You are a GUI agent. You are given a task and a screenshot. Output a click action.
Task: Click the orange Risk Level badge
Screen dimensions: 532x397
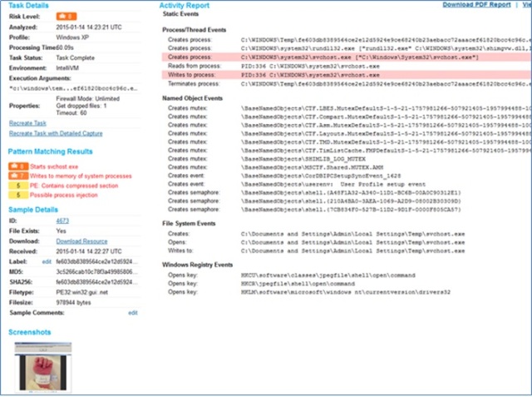[65, 15]
